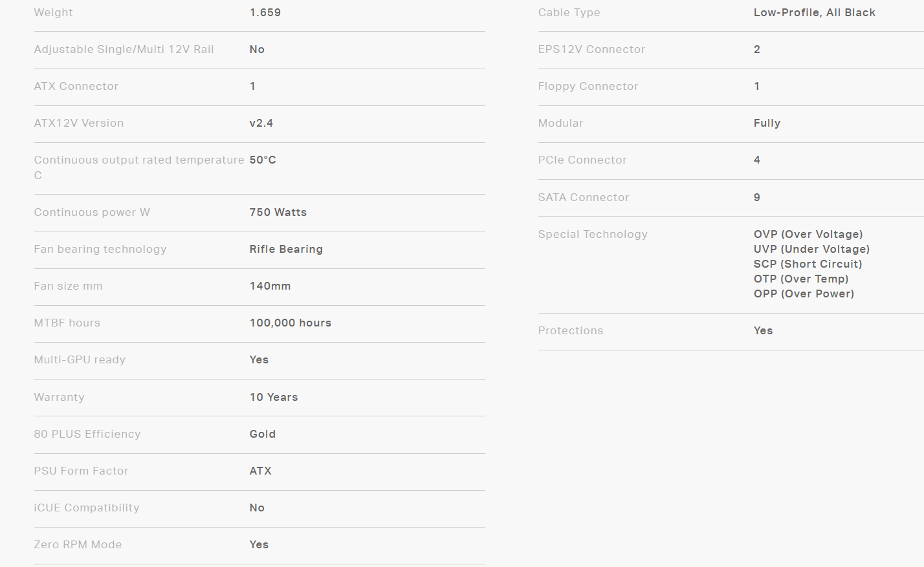Image resolution: width=924 pixels, height=567 pixels.
Task: Select the '750 Watts' power value
Action: click(x=278, y=212)
